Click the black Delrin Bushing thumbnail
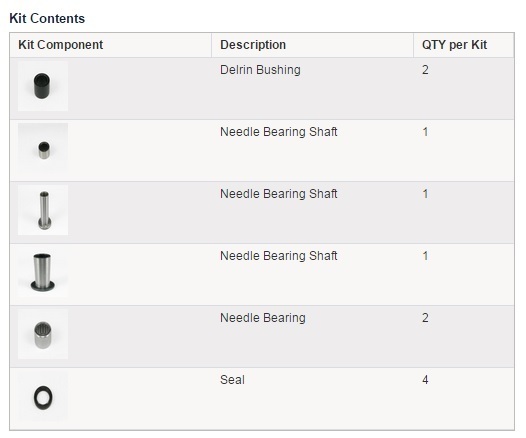 point(43,86)
